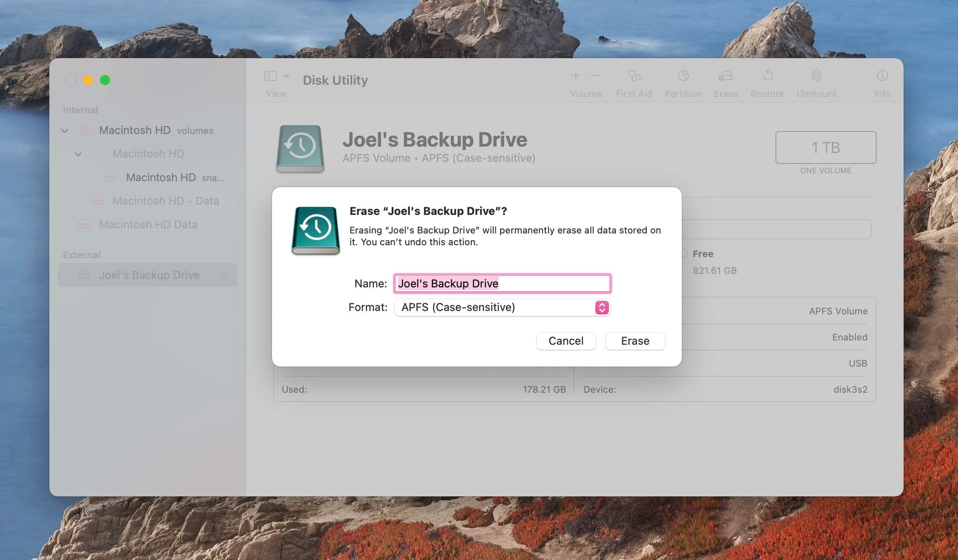Viewport: 958px width, 560px height.
Task: Click the yellow minimize window button
Action: click(88, 80)
